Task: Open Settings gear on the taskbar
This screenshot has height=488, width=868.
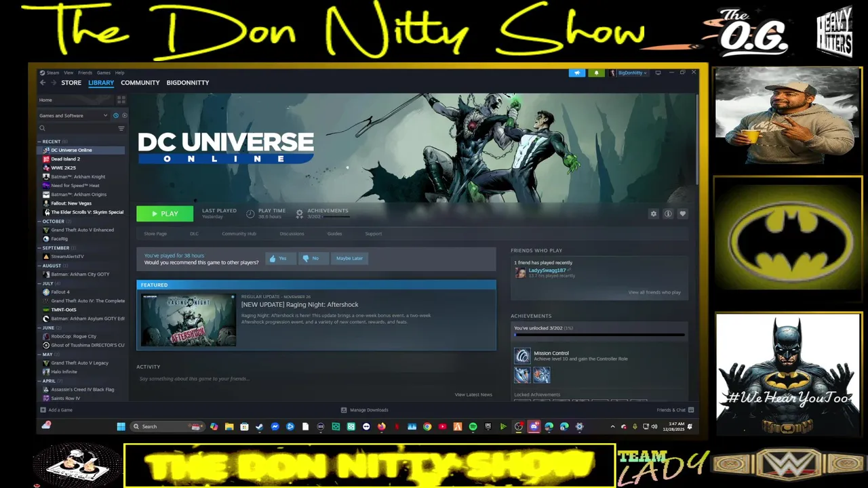Action: click(x=579, y=426)
